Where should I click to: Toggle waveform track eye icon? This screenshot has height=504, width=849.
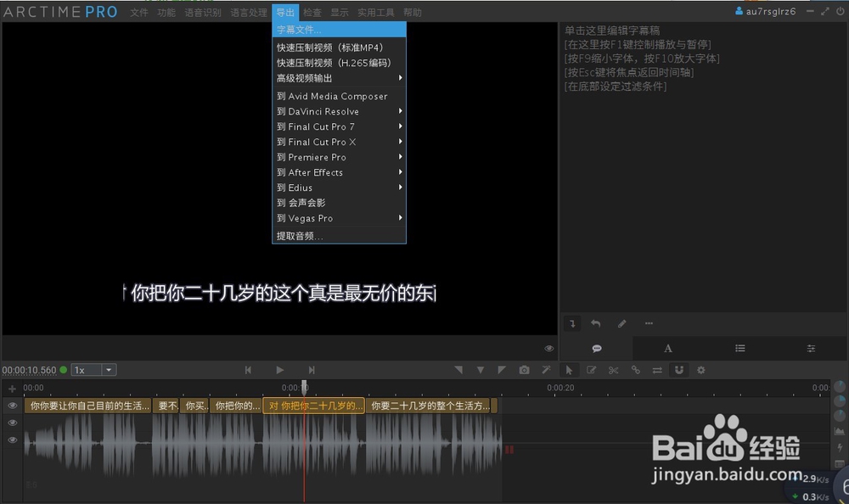pos(13,440)
